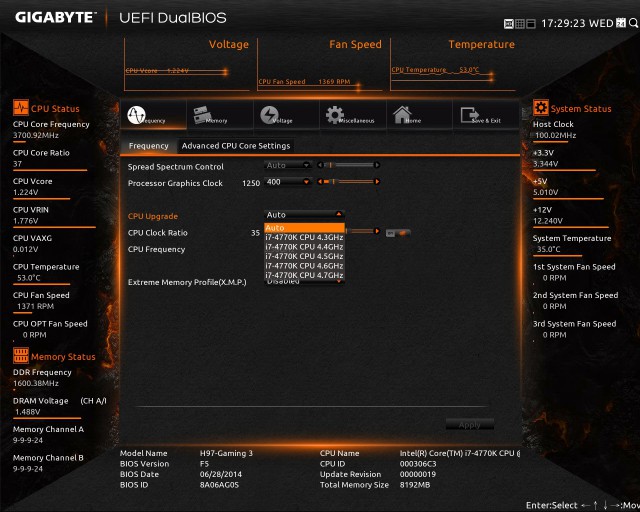This screenshot has width=640, height=512.
Task: Increase CPU Clock Ratio with right arrow
Action: (377, 231)
